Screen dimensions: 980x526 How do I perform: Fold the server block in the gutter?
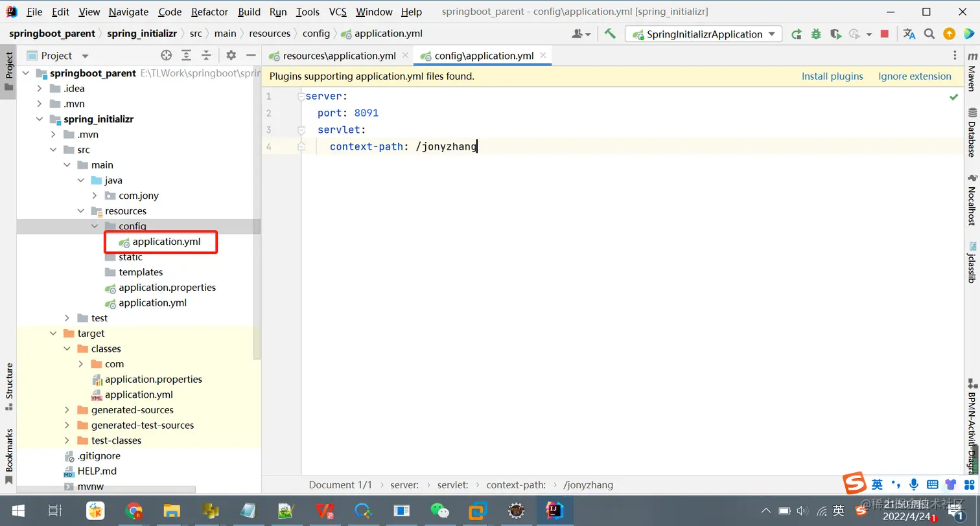[301, 97]
